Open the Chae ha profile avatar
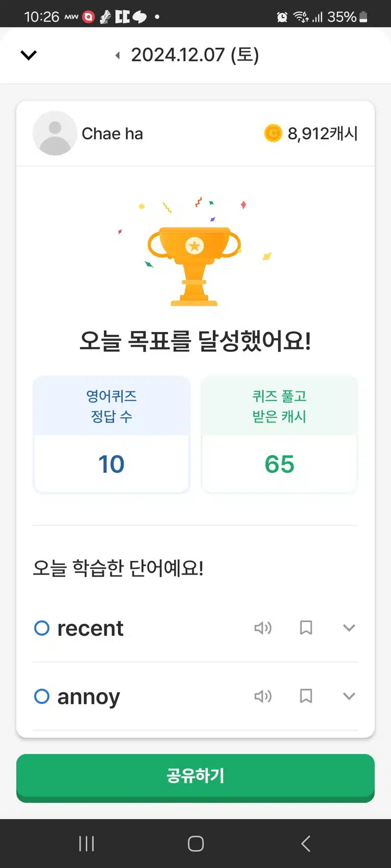This screenshot has height=868, width=391. (x=55, y=133)
